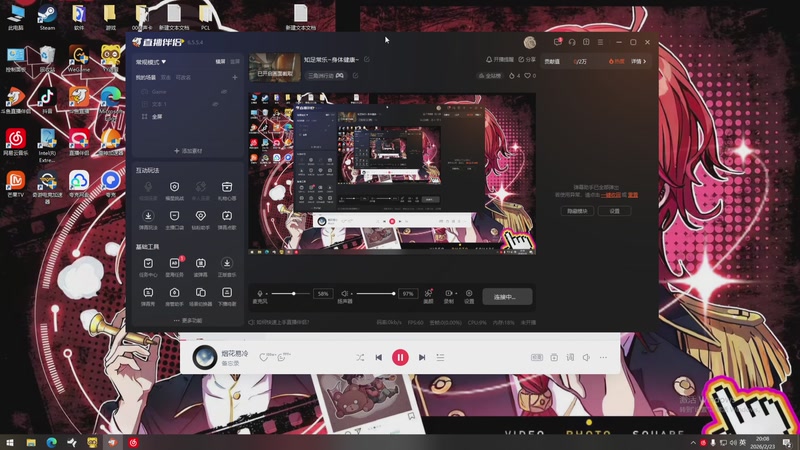Open the 福袋 gift-box interactive tool

[227, 191]
